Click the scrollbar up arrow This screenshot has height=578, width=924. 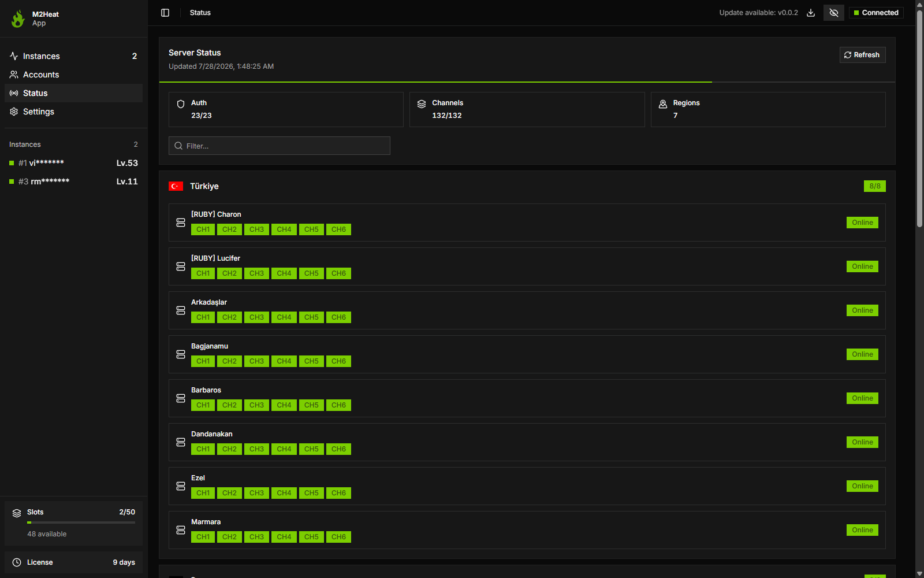(x=919, y=5)
